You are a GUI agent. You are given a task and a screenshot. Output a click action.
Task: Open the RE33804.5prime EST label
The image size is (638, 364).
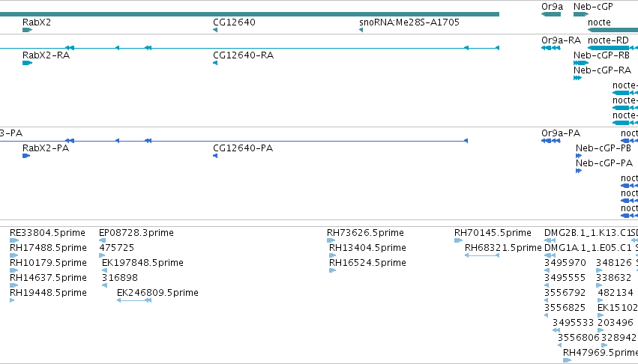click(47, 233)
